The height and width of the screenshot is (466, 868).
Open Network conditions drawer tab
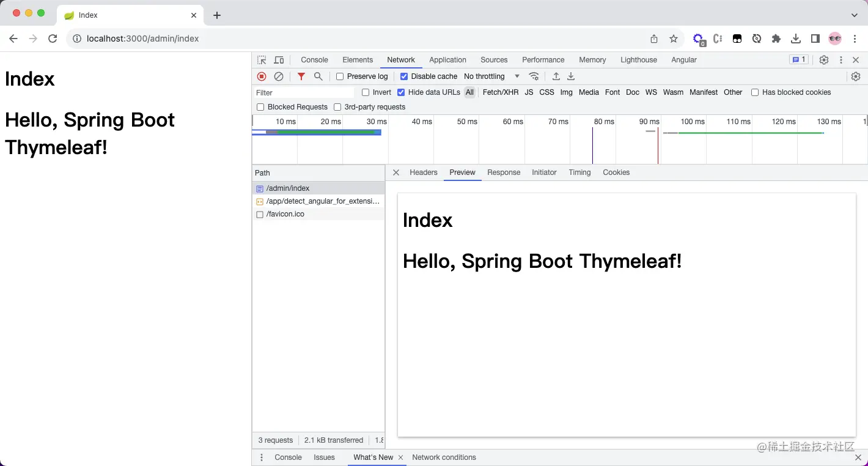[444, 457]
